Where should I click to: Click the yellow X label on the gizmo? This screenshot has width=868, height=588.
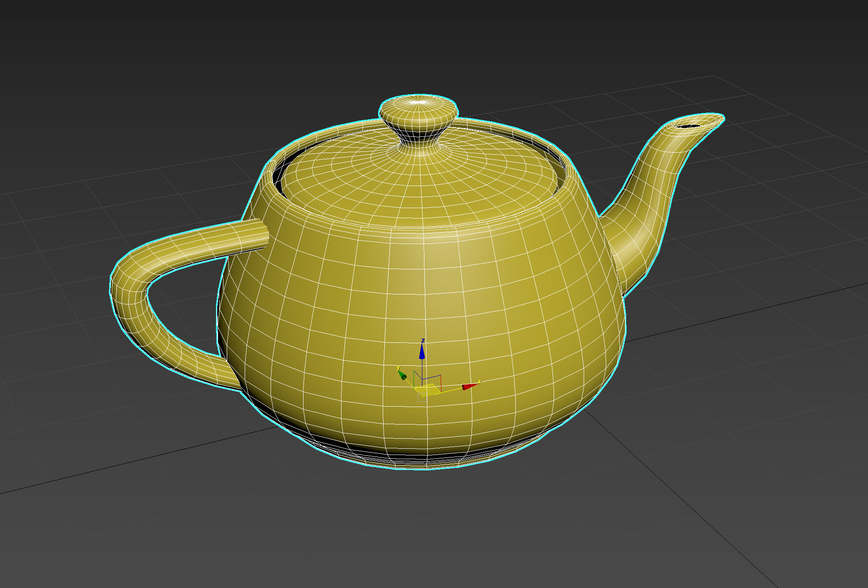(x=480, y=382)
